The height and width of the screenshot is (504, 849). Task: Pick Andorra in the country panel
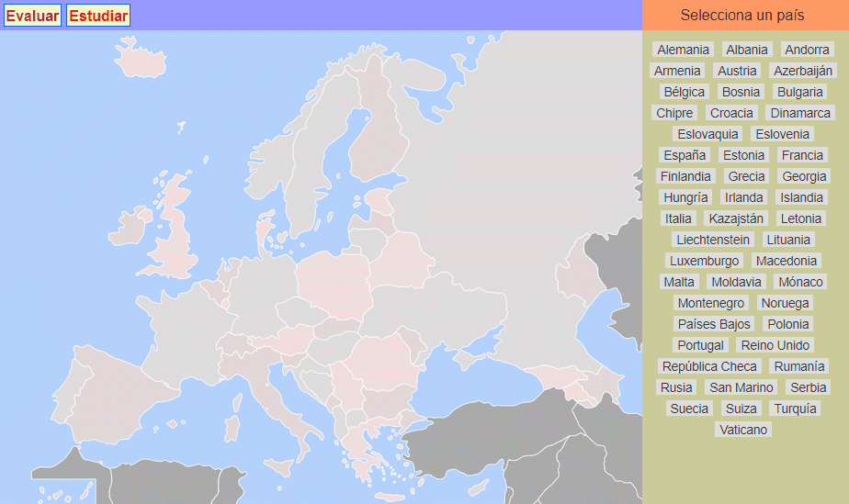[x=807, y=50]
